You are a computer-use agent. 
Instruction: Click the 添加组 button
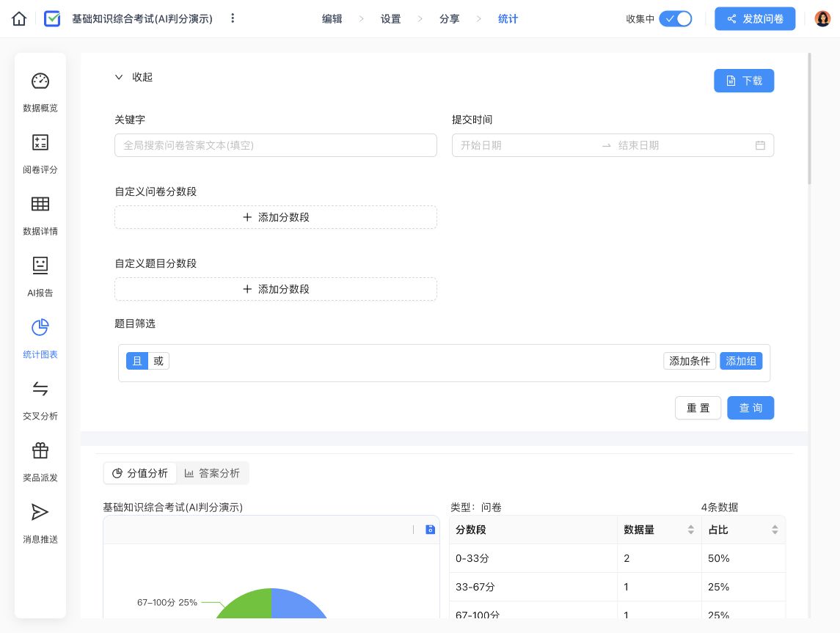tap(741, 361)
